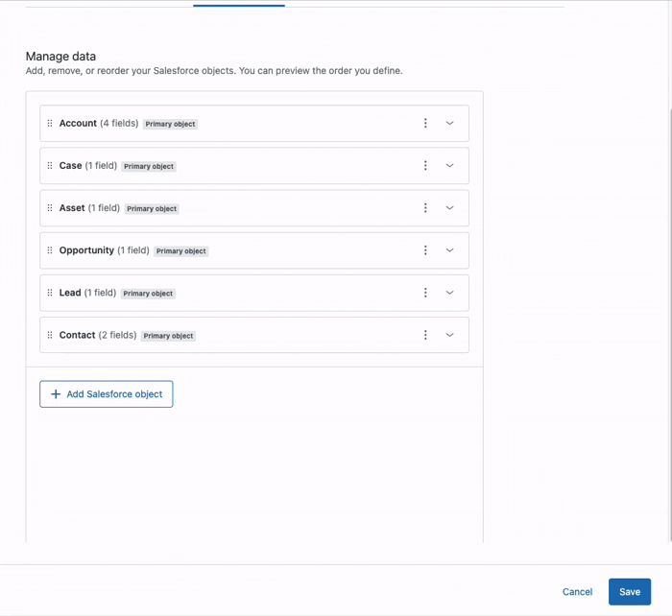Expand the Lead object details
The width and height of the screenshot is (672, 616).
coord(449,293)
